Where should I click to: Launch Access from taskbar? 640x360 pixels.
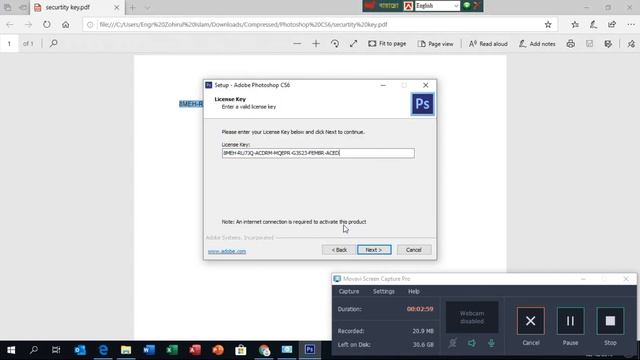point(195,350)
